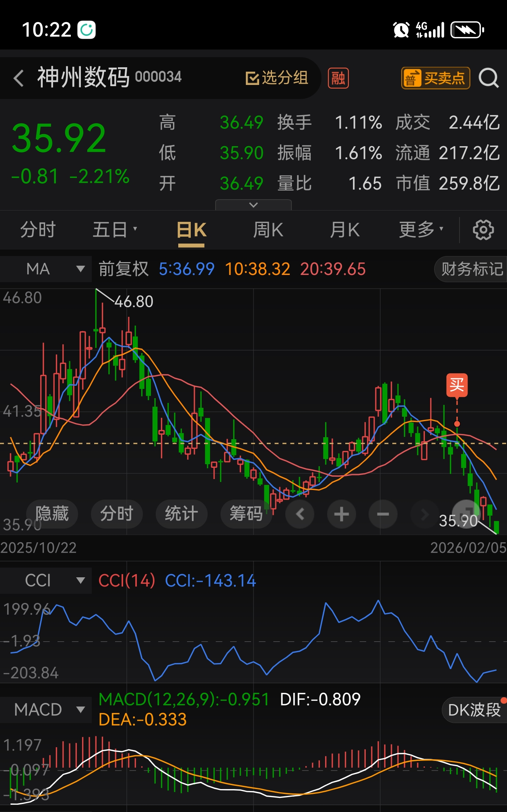Tap the CCI(14) parameter label
This screenshot has width=507, height=812.
(127, 581)
